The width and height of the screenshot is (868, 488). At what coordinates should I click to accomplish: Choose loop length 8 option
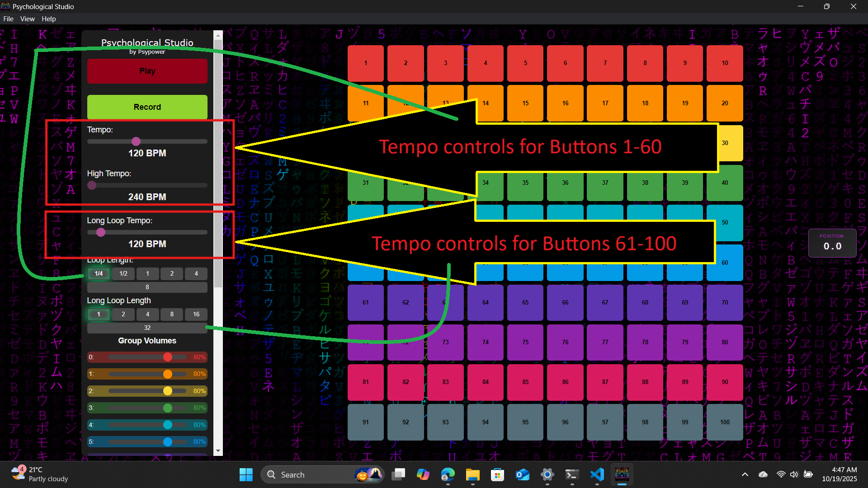click(147, 287)
